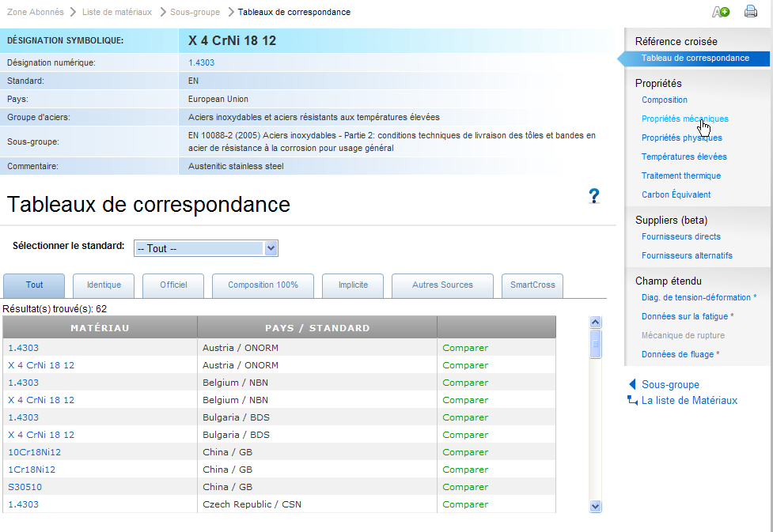
Task: Select Composition in the Propriétés panel
Action: (x=664, y=100)
